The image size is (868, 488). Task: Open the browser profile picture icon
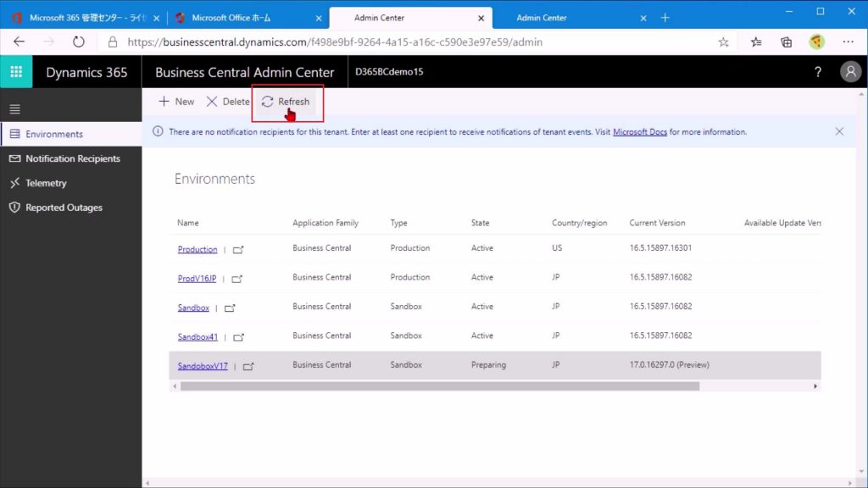pyautogui.click(x=816, y=42)
